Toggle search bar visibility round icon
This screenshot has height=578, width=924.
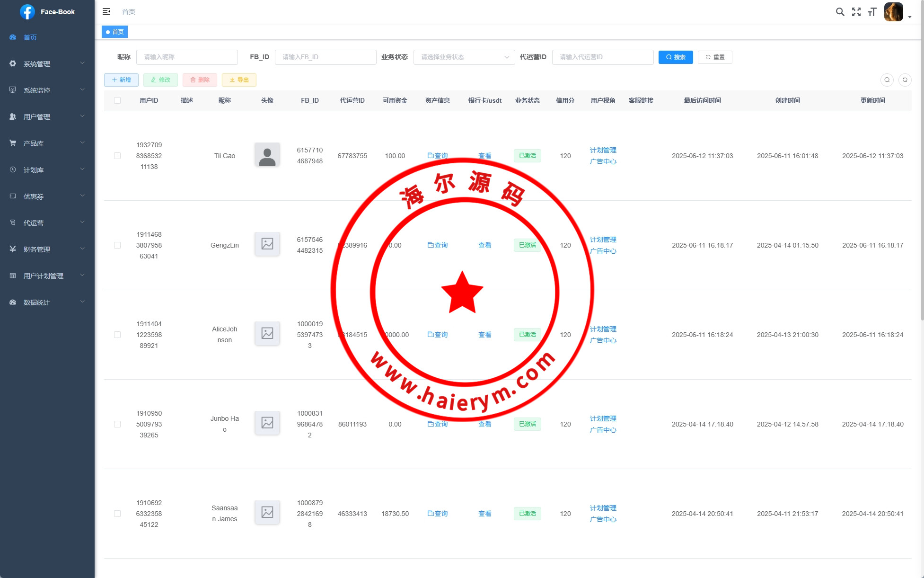(887, 80)
